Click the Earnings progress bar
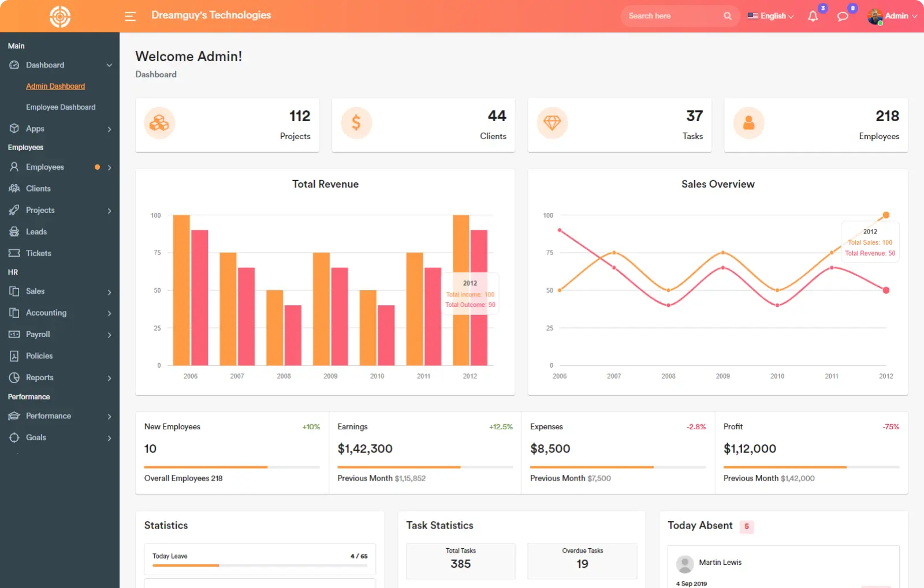Screen dimensions: 924x588 coord(425,467)
